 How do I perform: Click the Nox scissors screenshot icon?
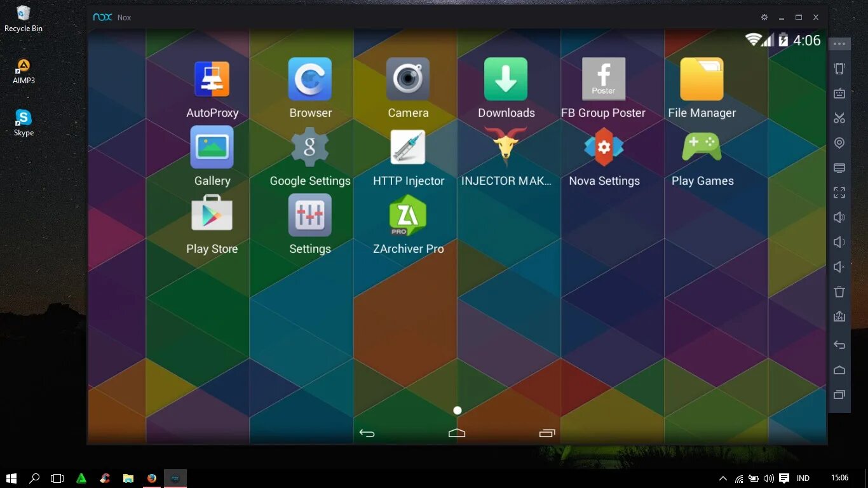tap(839, 118)
